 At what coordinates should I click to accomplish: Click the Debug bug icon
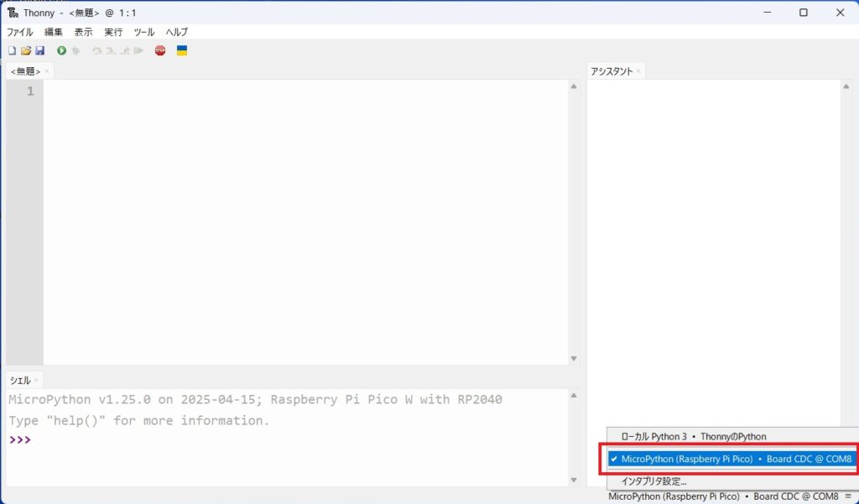(75, 50)
